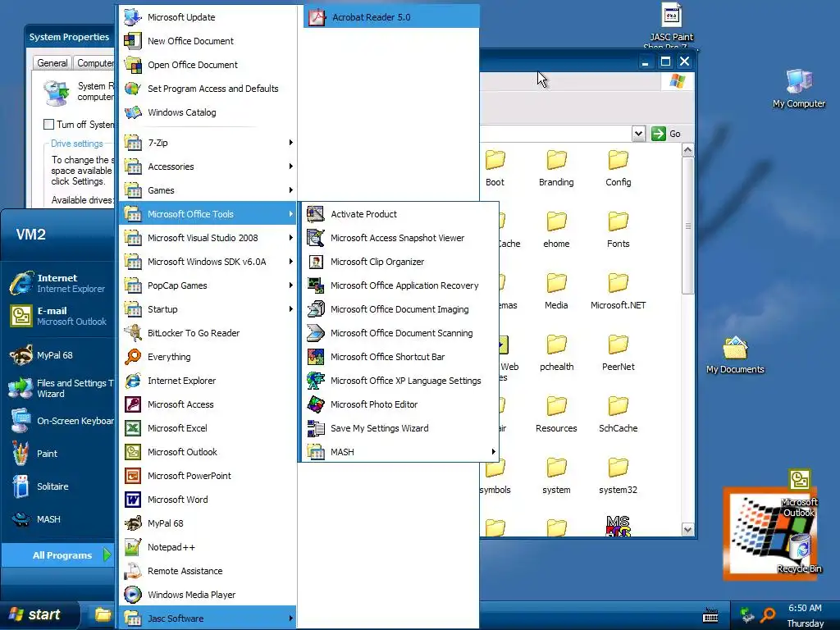The image size is (840, 630).
Task: Open Internet Explorer from the programs list
Action: [208, 381]
